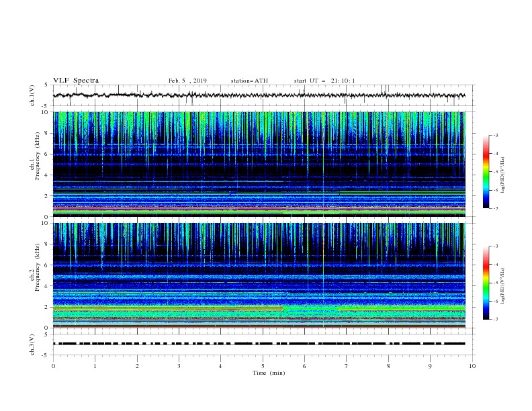Click the date 'Feb. 5 , 2019'

click(x=187, y=81)
